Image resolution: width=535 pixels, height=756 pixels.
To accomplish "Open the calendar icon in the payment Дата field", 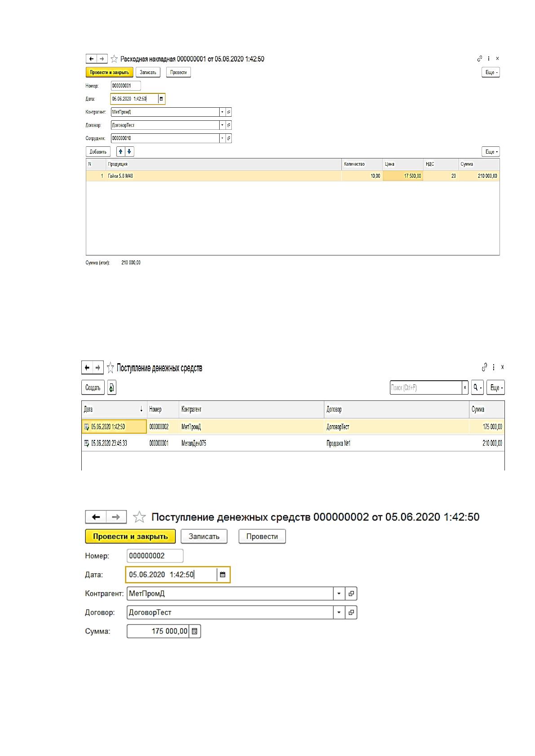I will 223,575.
